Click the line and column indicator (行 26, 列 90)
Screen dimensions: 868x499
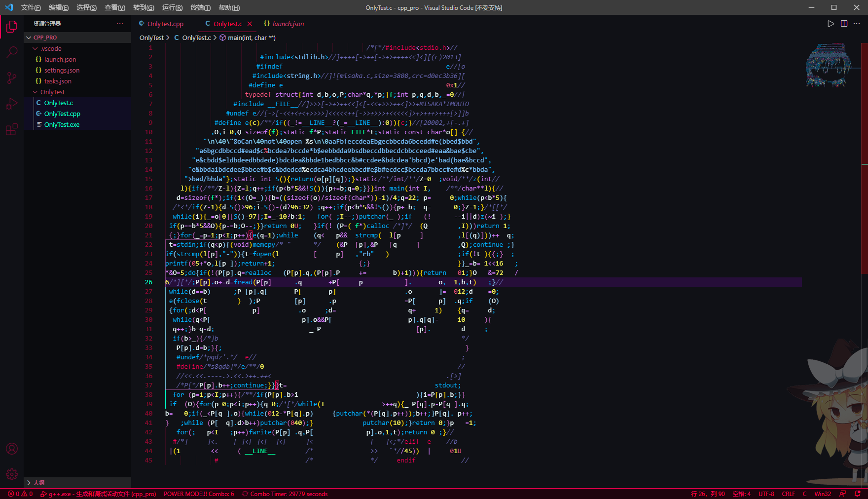708,494
